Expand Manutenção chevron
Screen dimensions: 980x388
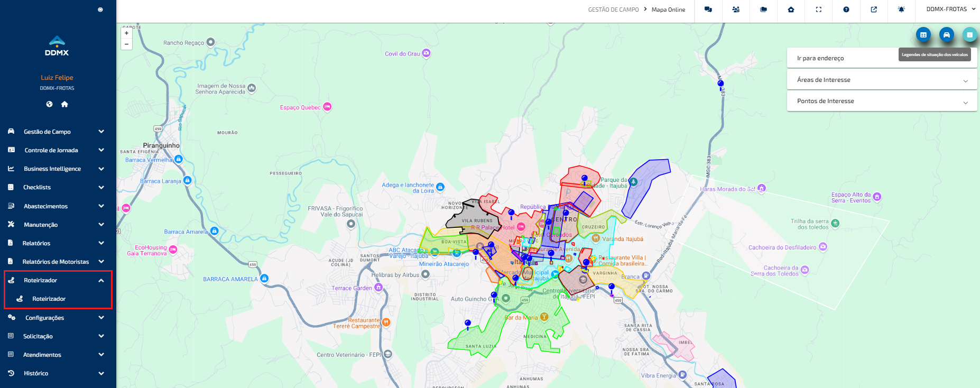click(101, 225)
